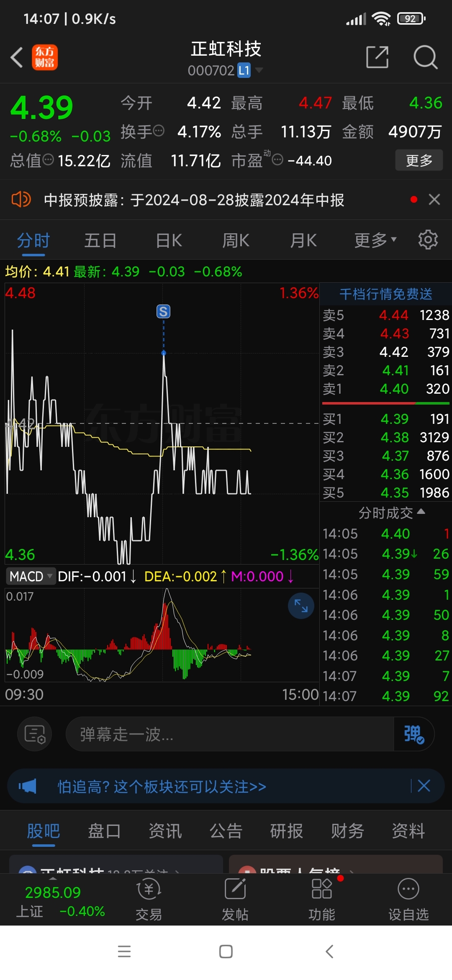Switch to the 盘口 tab

pyautogui.click(x=104, y=831)
